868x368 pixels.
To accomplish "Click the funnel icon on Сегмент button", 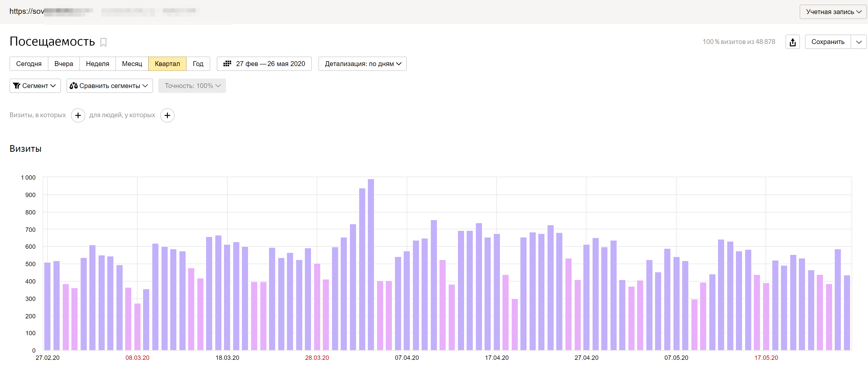I will pyautogui.click(x=17, y=86).
